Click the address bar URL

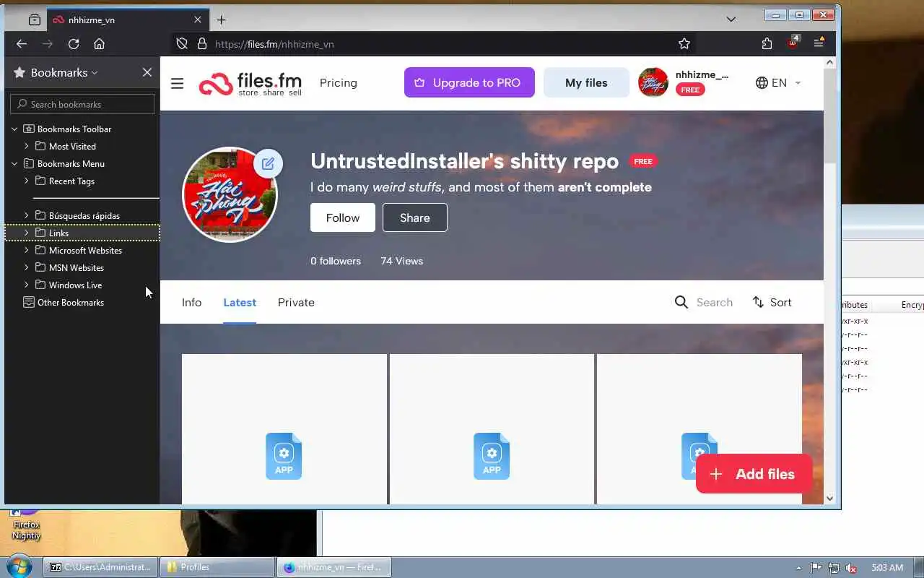click(274, 44)
